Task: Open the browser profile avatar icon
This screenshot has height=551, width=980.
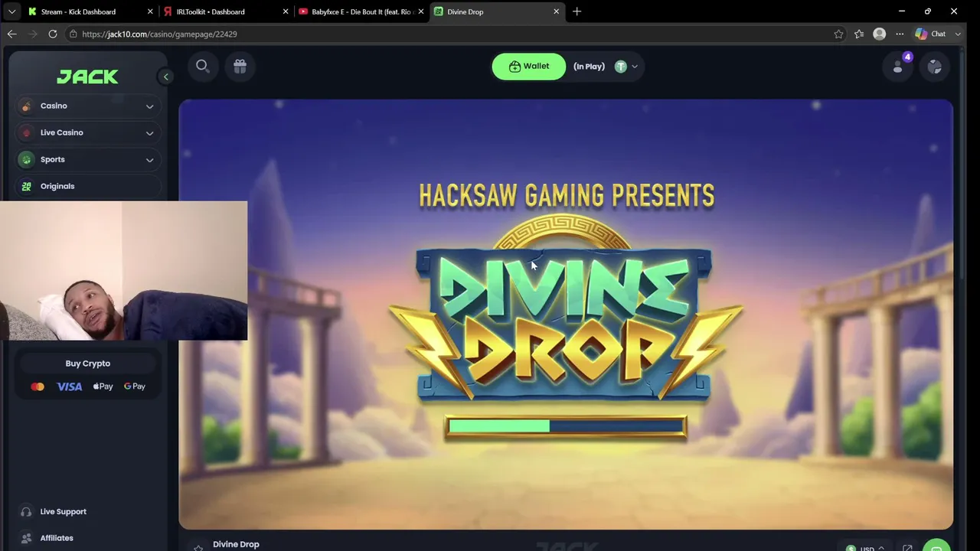Action: [879, 34]
